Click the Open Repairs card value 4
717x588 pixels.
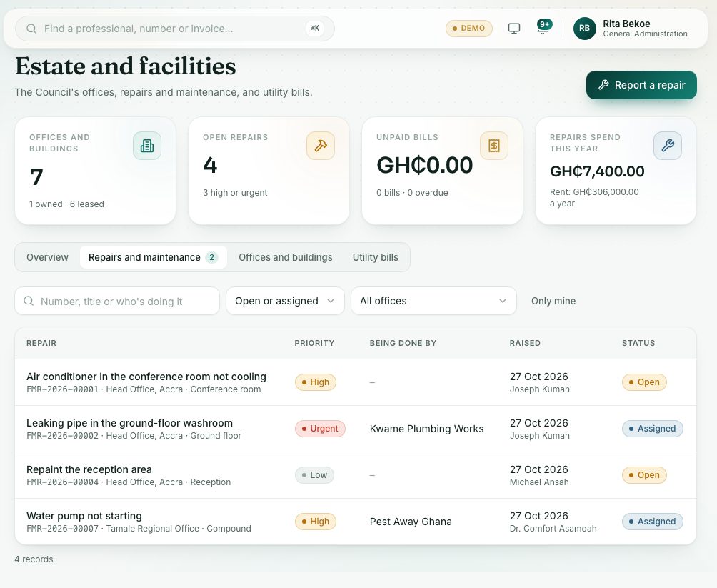pyautogui.click(x=210, y=165)
